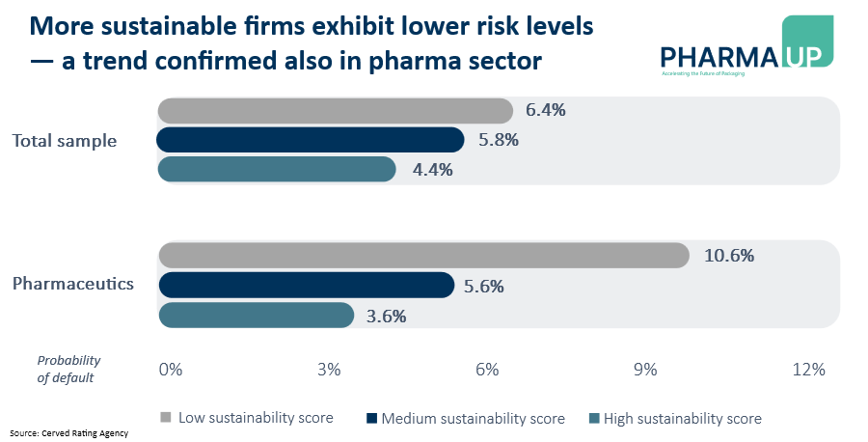Click the Probability of default axis title
868x442 pixels.
pyautogui.click(x=68, y=369)
